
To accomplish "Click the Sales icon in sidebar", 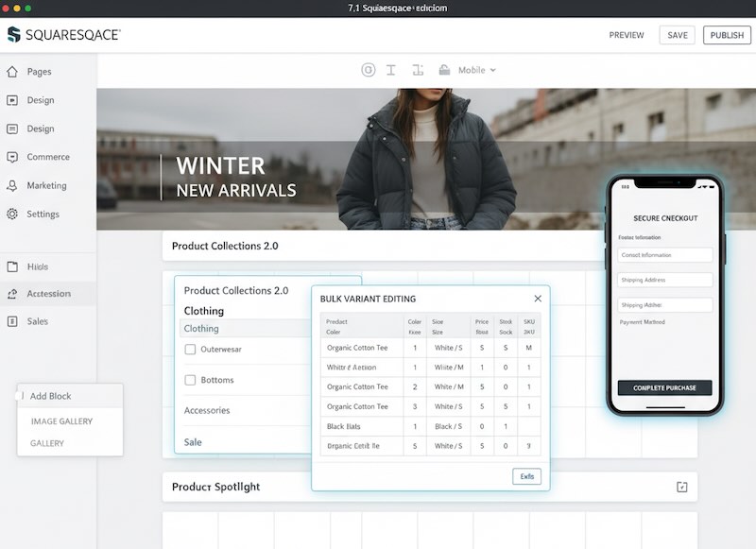I will click(12, 321).
